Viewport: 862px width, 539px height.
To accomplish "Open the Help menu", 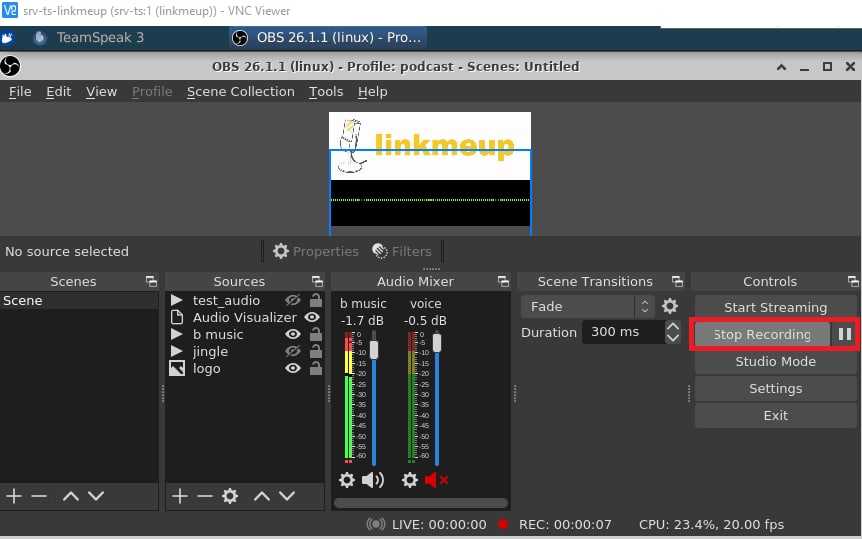I will (373, 91).
